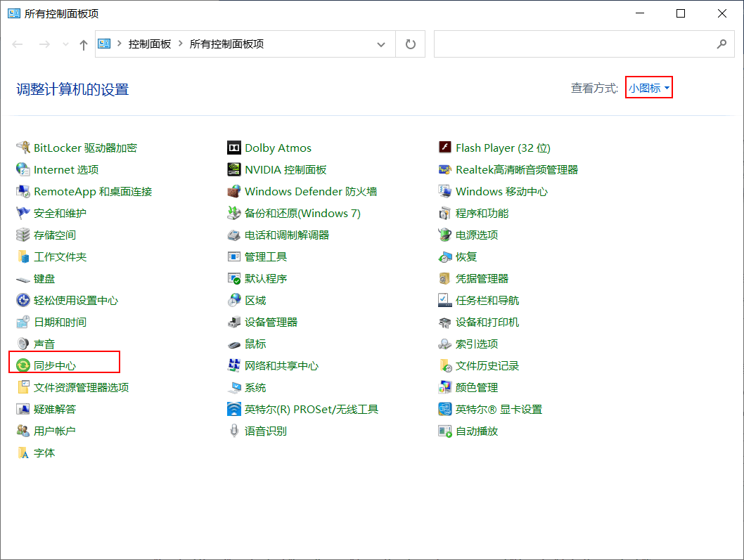Open Realtek高清晰音频管理器 icon
744x560 pixels.
click(444, 169)
